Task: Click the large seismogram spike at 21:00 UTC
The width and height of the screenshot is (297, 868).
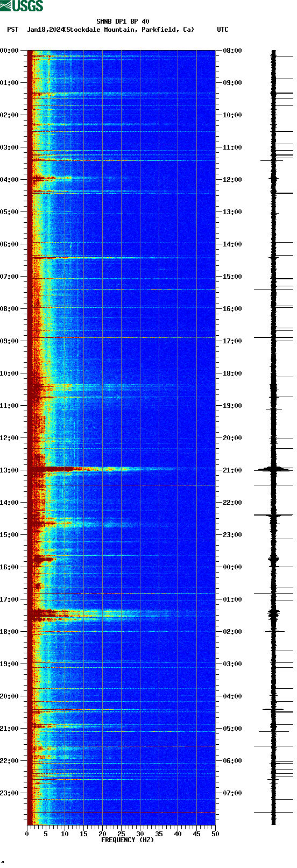Action: pos(275,469)
